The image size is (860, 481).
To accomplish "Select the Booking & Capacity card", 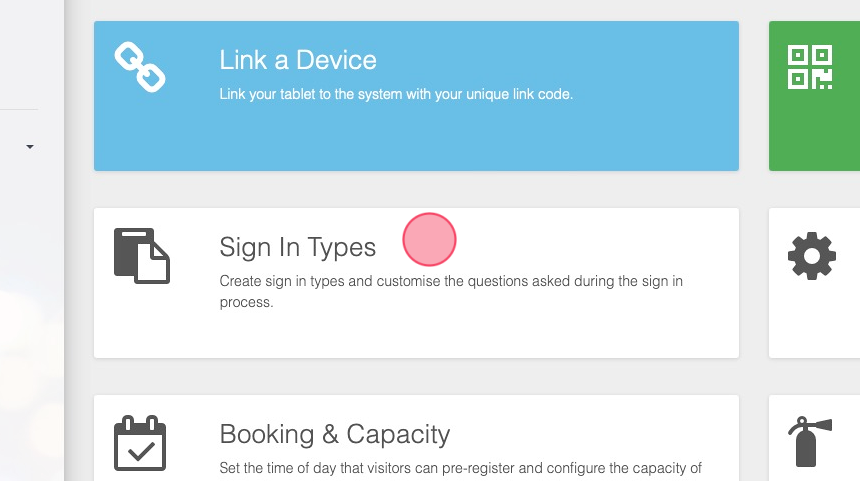I will (x=416, y=438).
